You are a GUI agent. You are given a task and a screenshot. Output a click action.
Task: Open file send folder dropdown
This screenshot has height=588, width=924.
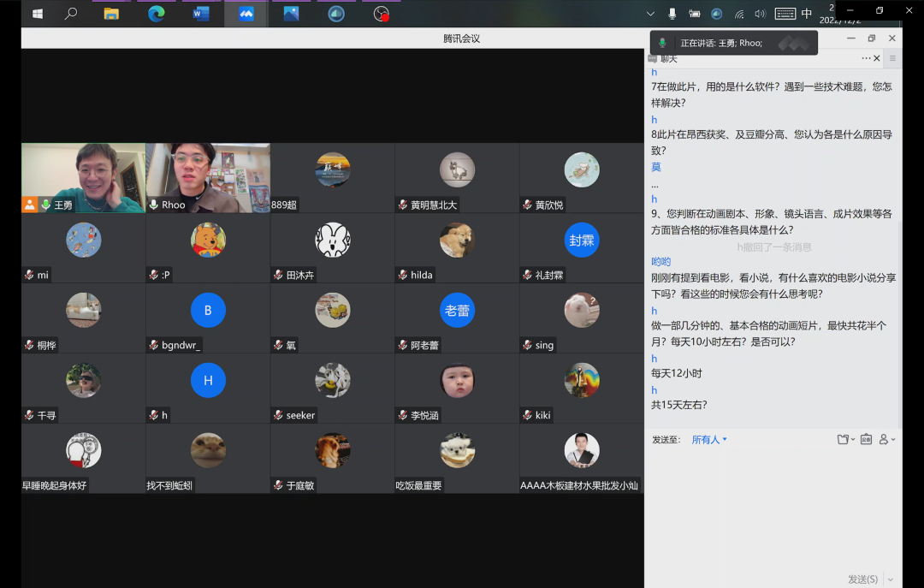click(x=845, y=439)
